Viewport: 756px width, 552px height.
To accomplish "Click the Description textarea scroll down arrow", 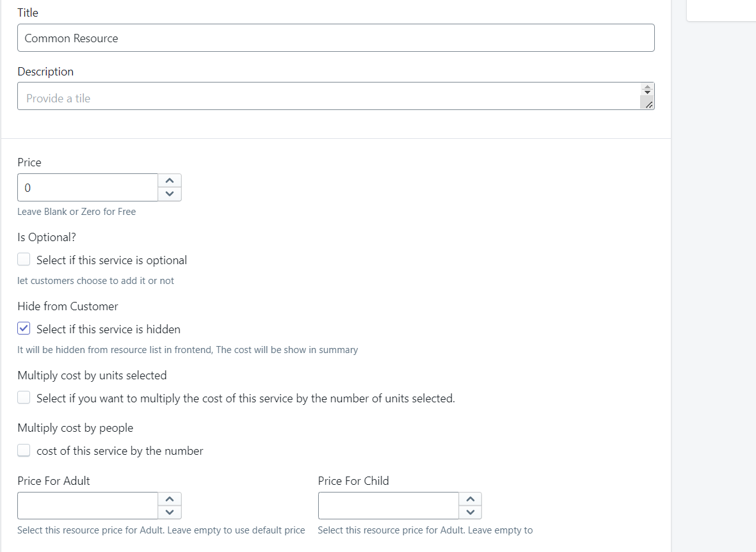I will pyautogui.click(x=648, y=92).
